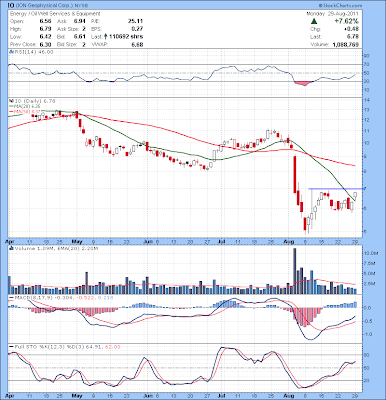Click the RSI(14) legend marker icon
This screenshot has width=386, height=400.
(x=11, y=52)
